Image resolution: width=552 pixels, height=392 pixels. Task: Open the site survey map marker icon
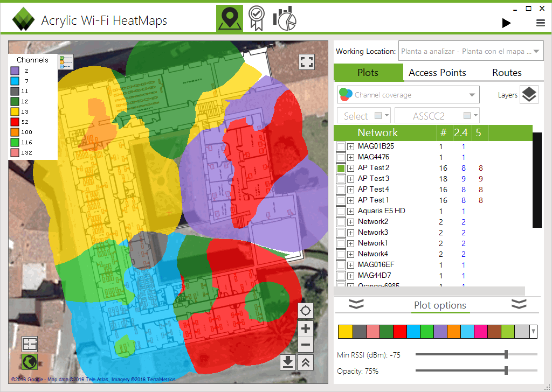click(230, 18)
